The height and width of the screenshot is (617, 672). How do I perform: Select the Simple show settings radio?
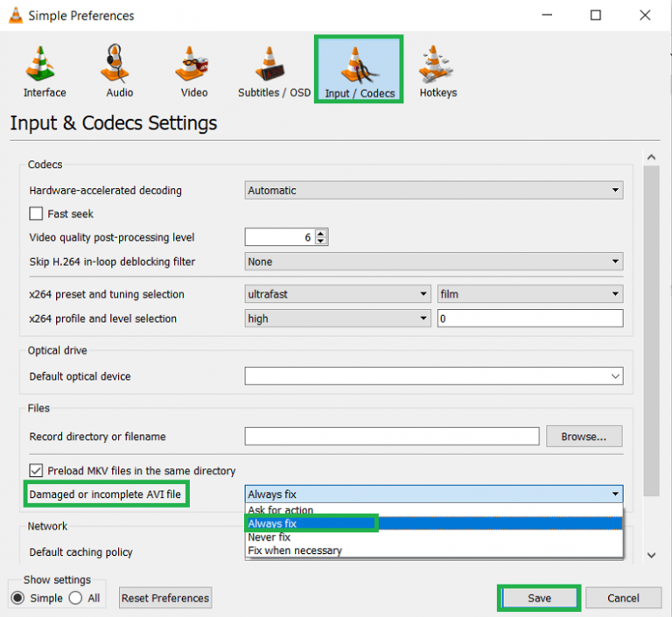click(18, 598)
